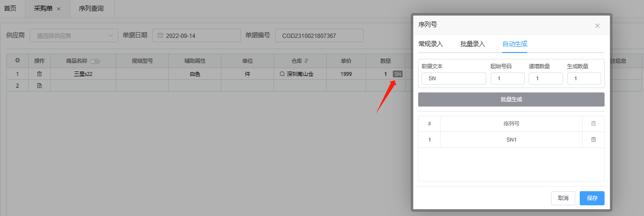Open the 单据日期 date picker

[x=196, y=36]
